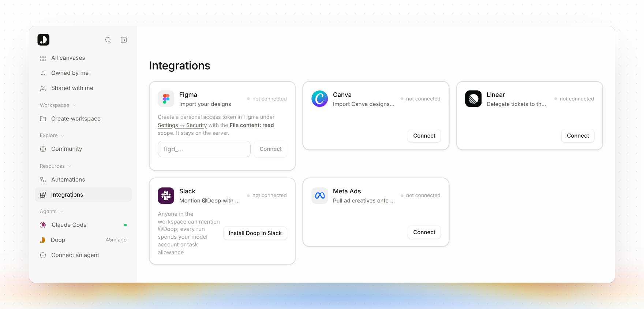Image resolution: width=644 pixels, height=309 pixels.
Task: Click the Linear logo icon
Action: pyautogui.click(x=473, y=99)
